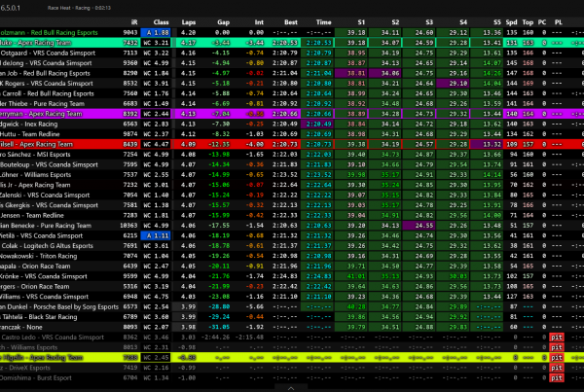Viewport: 584px width, 392px height.
Task: Select 'Tähtelä - Black Star Racing' row
Action: 292,317
